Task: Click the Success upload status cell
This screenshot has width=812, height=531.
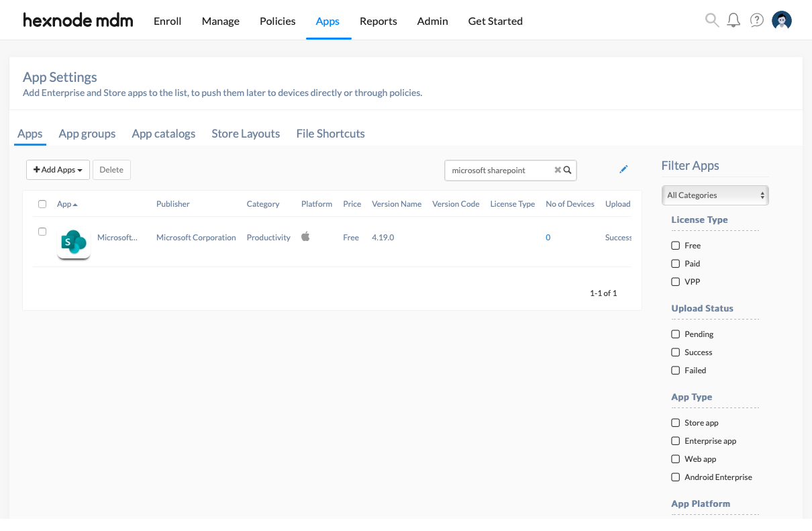Action: [x=618, y=238]
